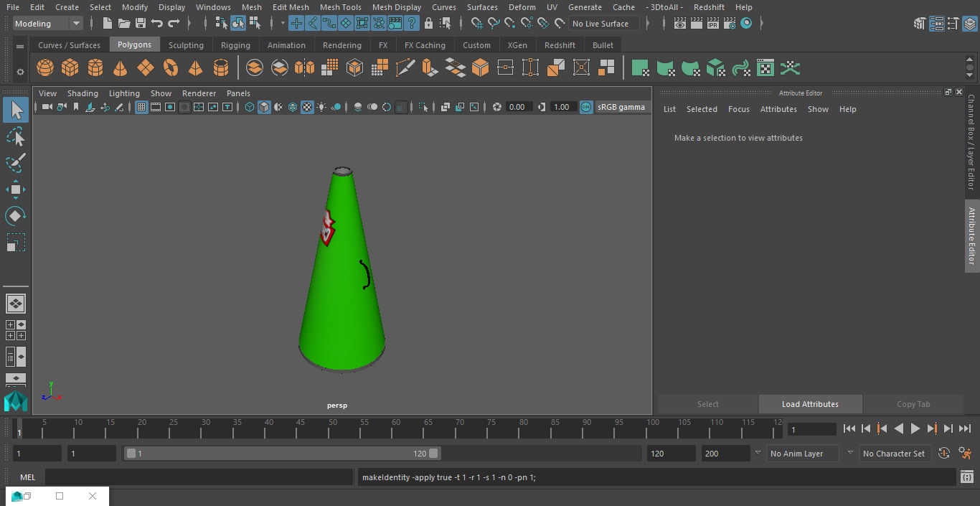
Task: Click the No Live Surface field
Action: point(604,24)
